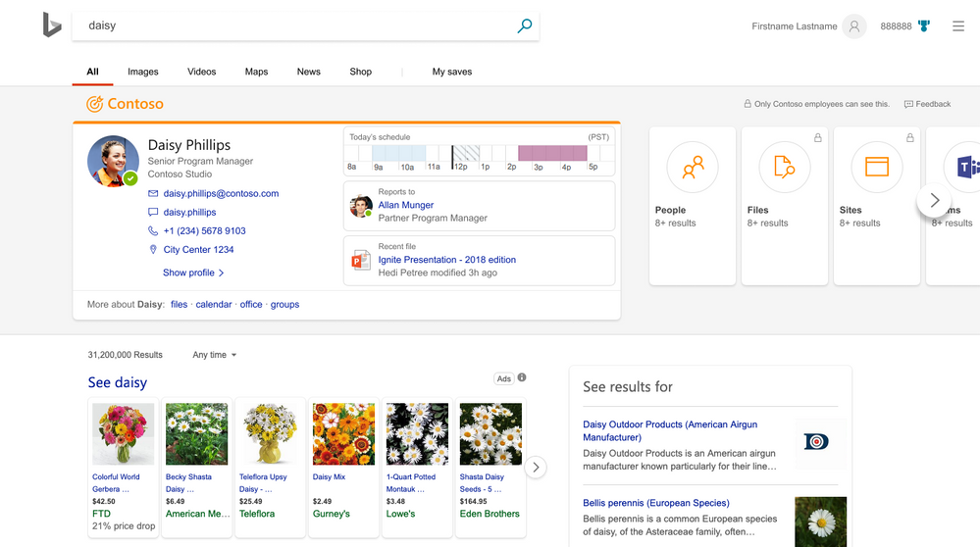
Task: Click the Contoso logo icon
Action: (x=94, y=104)
